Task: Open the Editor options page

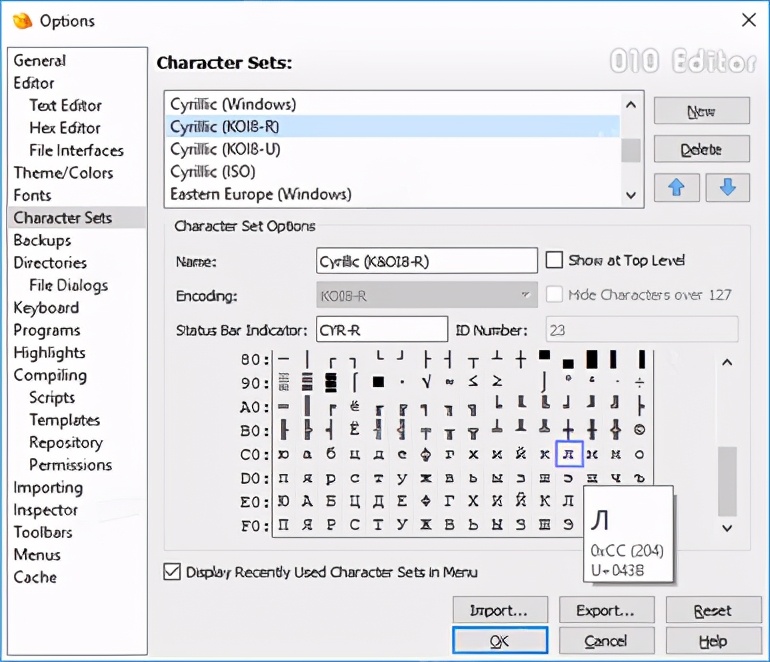Action: click(34, 83)
